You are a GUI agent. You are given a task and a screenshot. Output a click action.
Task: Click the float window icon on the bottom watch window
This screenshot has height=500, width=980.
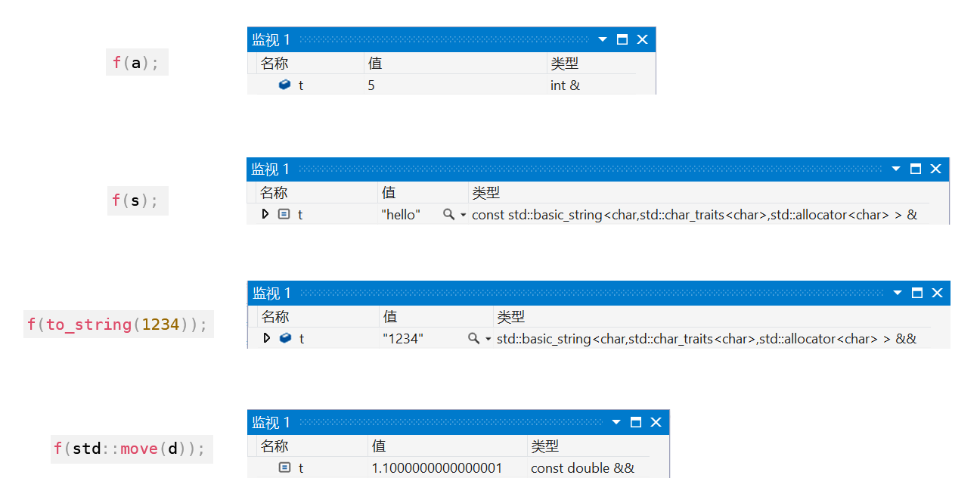635,422
